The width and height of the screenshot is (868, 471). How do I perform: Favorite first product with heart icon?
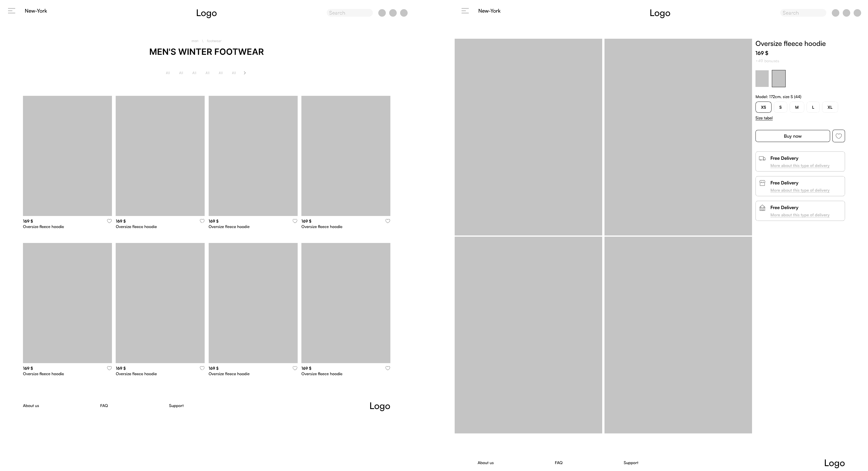coord(109,221)
